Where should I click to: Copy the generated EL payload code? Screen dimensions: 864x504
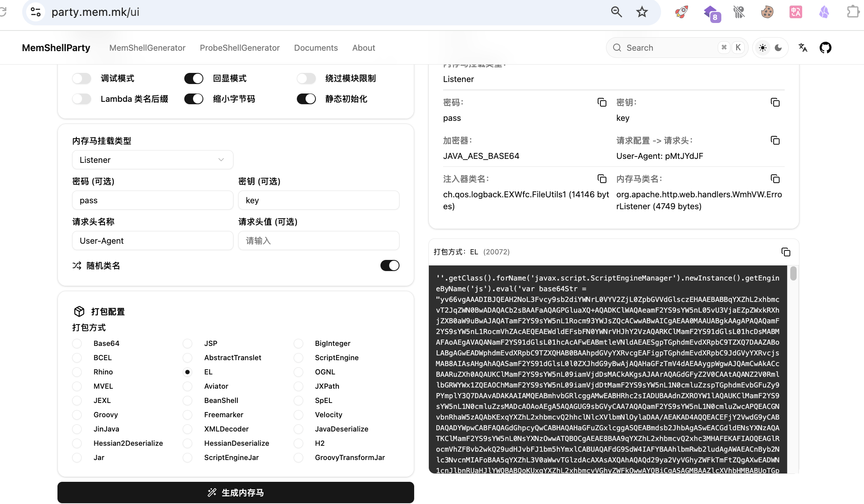[786, 252]
